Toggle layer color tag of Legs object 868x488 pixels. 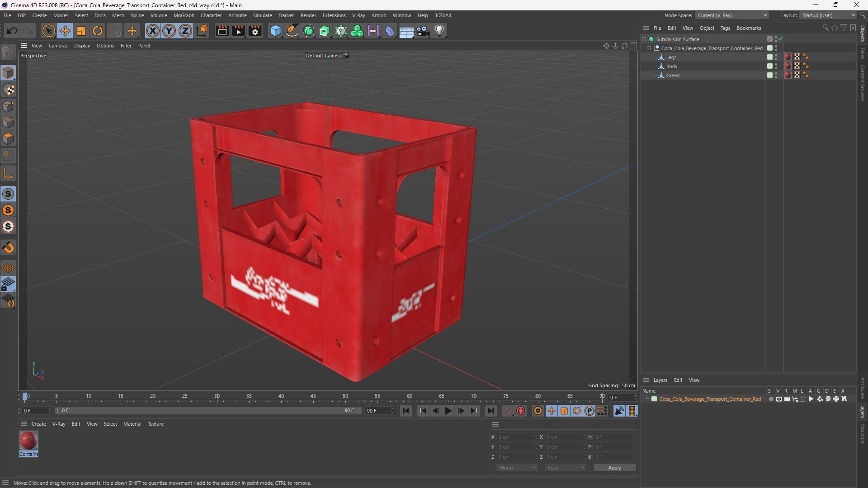coord(770,57)
